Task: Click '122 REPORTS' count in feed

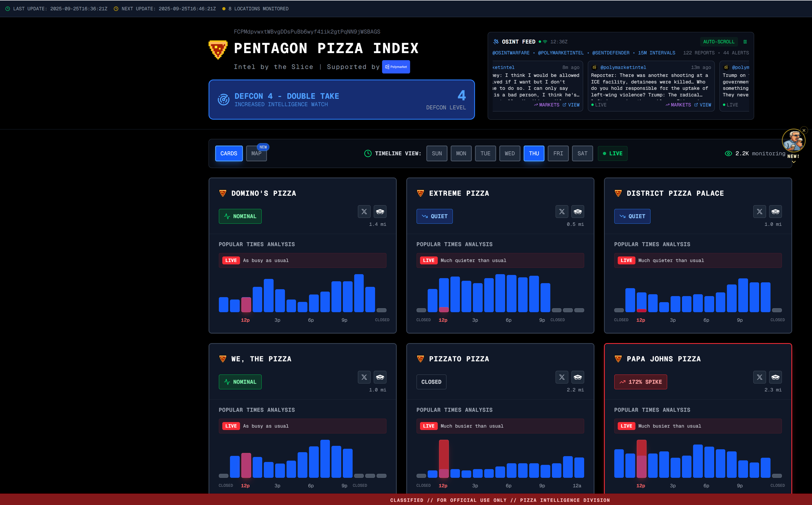Action: point(699,53)
